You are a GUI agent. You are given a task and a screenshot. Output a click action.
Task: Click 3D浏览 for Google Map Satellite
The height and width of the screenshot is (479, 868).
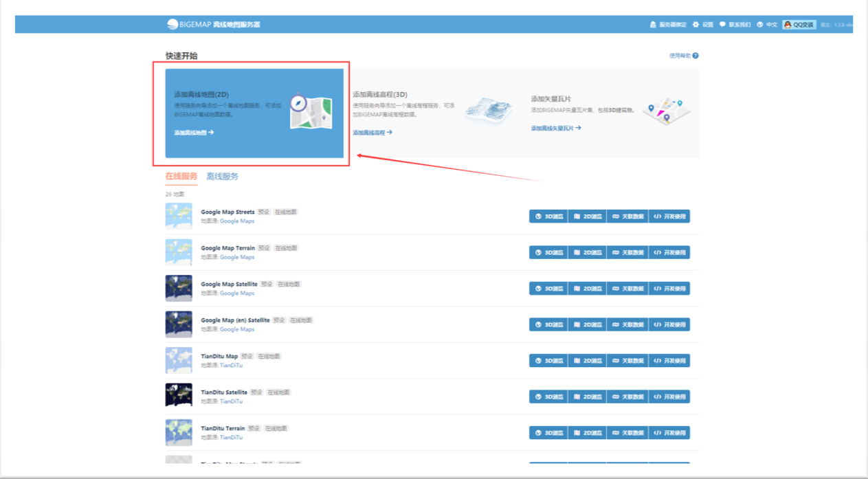[548, 289]
